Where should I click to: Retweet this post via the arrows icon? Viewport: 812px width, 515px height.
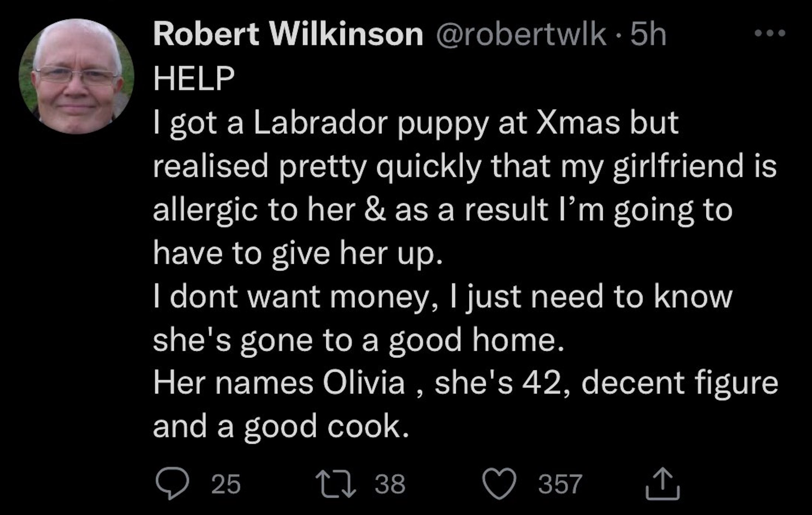(x=336, y=484)
